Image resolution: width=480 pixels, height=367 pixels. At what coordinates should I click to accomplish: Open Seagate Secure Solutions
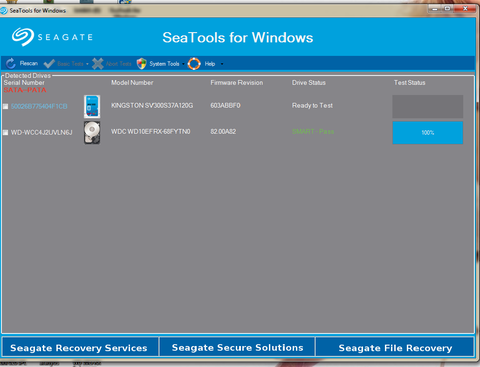[x=237, y=347]
